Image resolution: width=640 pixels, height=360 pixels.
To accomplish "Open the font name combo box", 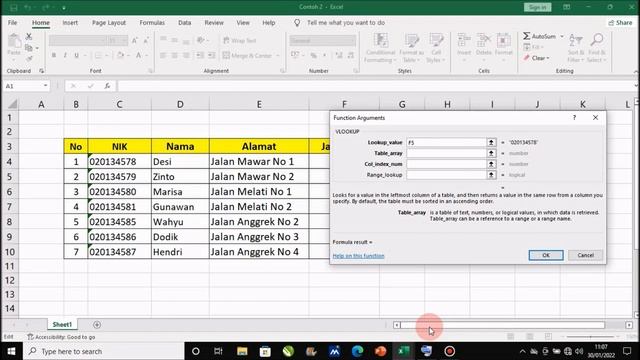I will point(78,40).
